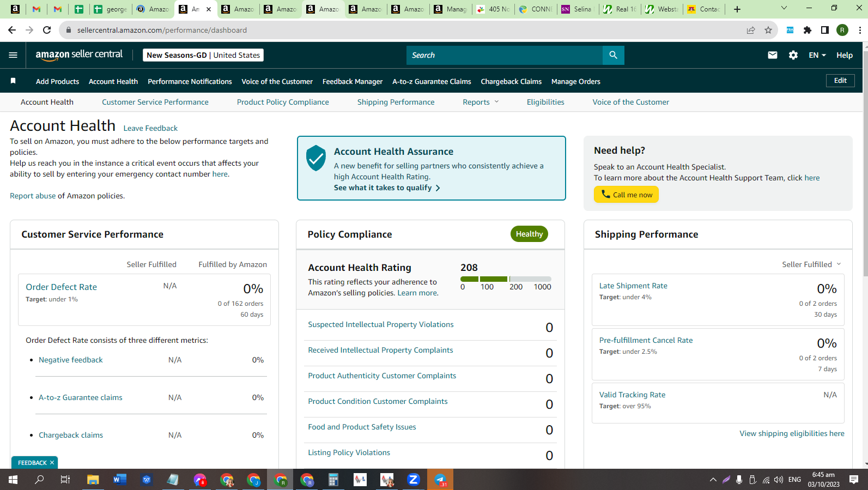Open Feedback Manager in the top menu

click(353, 81)
